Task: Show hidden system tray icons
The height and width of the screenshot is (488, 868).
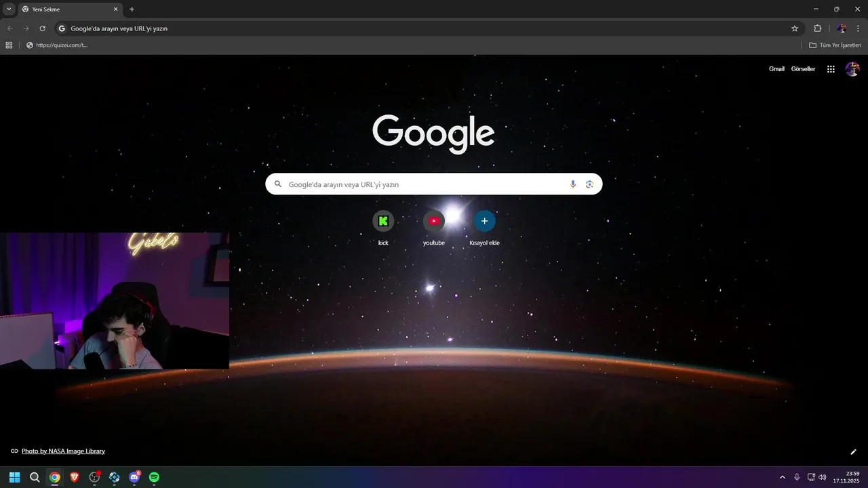Action: 783,477
